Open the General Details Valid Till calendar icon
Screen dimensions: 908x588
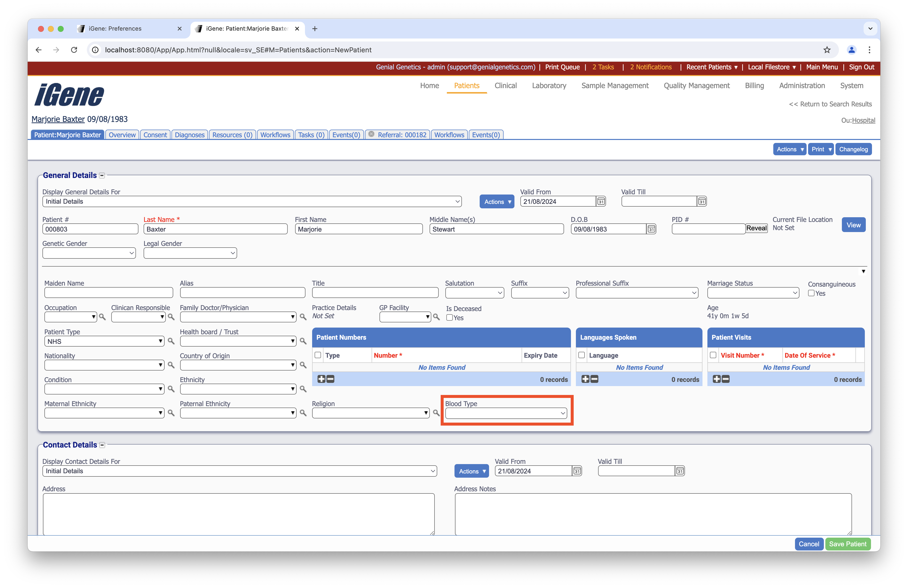[701, 201]
